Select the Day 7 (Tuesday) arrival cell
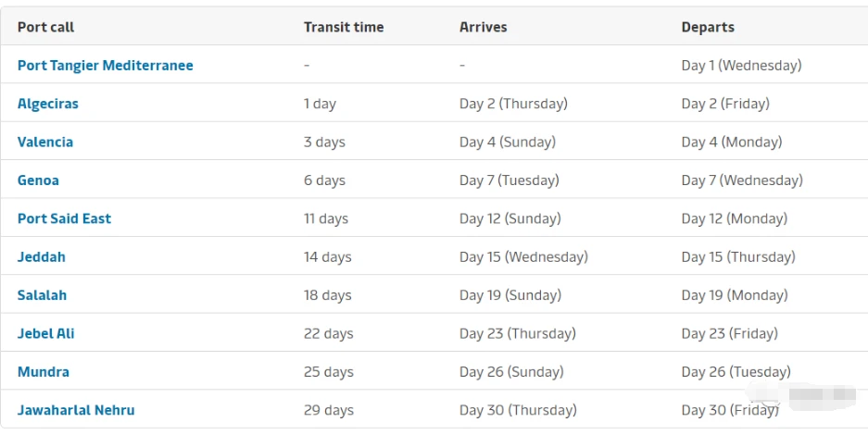868x435 pixels. coord(509,180)
